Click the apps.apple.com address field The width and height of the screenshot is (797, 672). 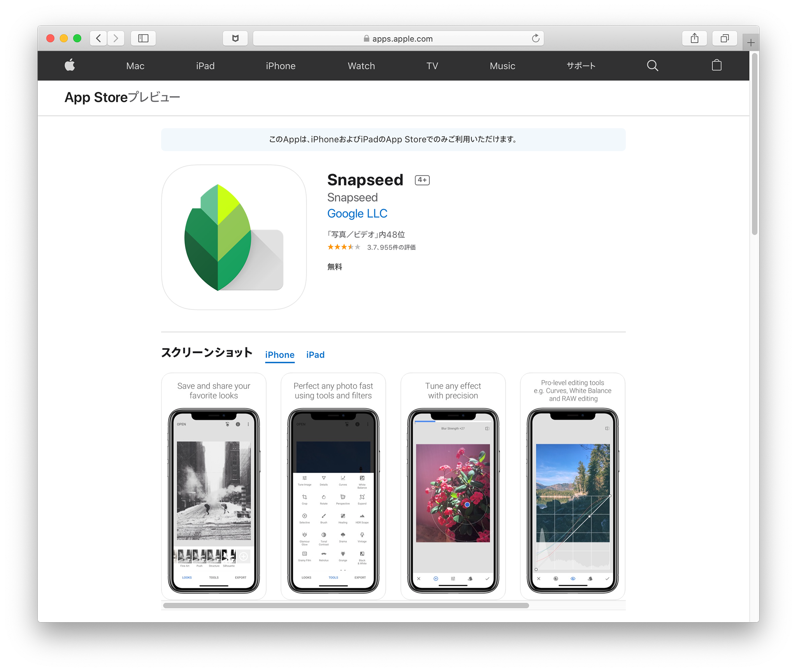coord(398,38)
